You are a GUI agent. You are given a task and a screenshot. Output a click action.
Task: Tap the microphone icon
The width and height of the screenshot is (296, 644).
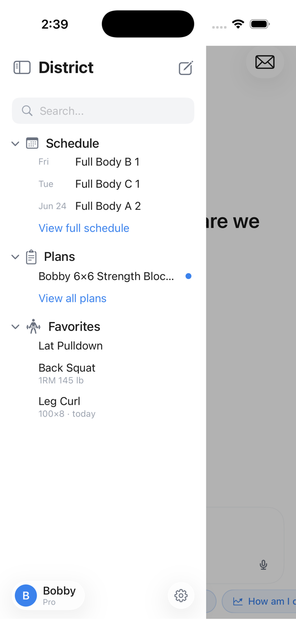tap(264, 565)
